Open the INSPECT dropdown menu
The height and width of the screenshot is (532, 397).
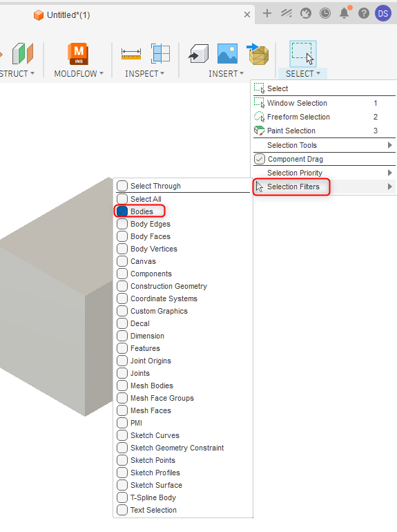point(144,74)
